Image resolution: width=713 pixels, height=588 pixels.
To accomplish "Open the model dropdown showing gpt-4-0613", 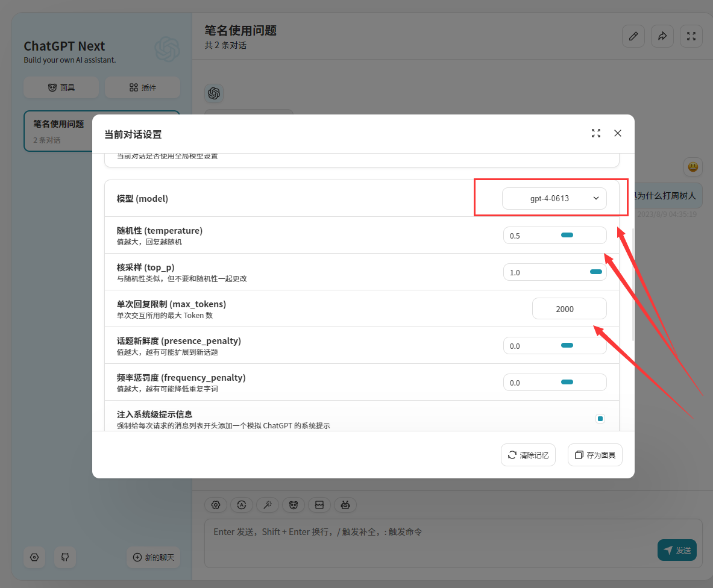I will pos(554,198).
